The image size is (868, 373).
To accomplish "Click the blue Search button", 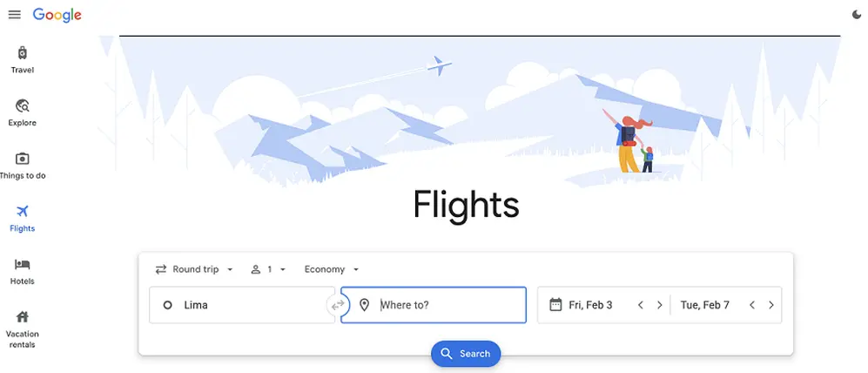I will pos(466,354).
